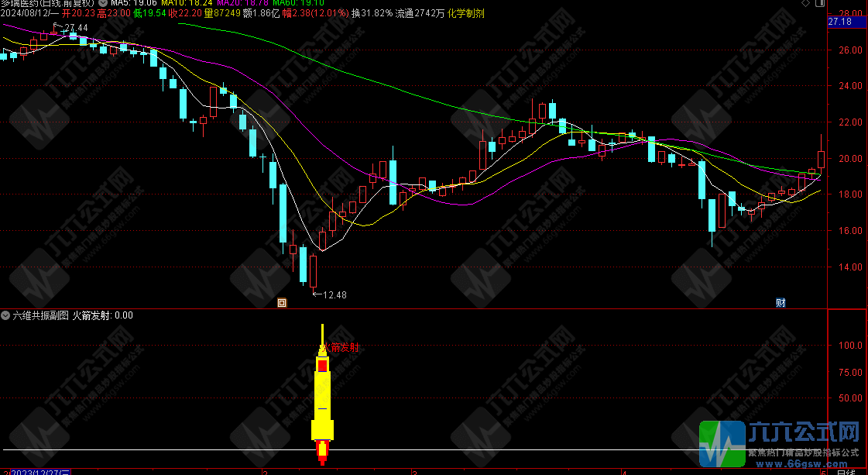Click the 日线 period label at bottom right
Viewport: 868px width, 475px height.
point(845,472)
